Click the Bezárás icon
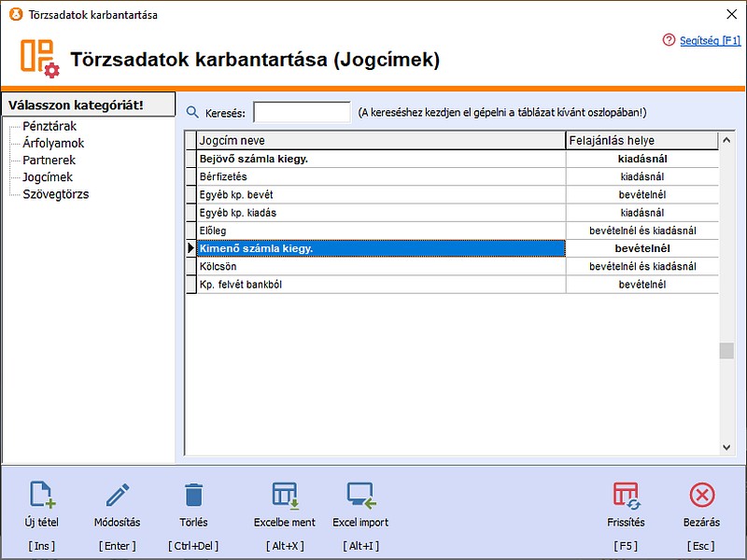The width and height of the screenshot is (747, 560). click(x=700, y=495)
